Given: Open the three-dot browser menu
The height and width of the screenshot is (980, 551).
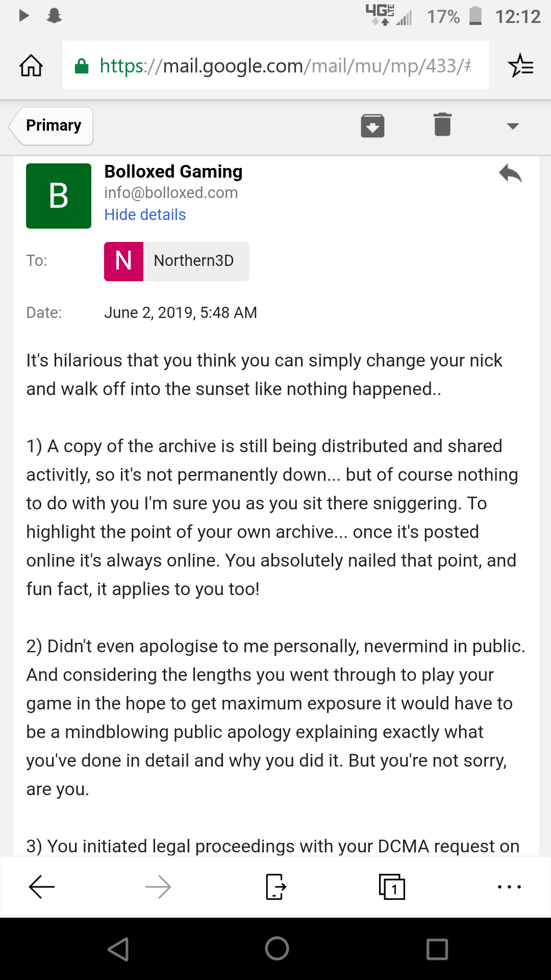Looking at the screenshot, I should pyautogui.click(x=509, y=887).
